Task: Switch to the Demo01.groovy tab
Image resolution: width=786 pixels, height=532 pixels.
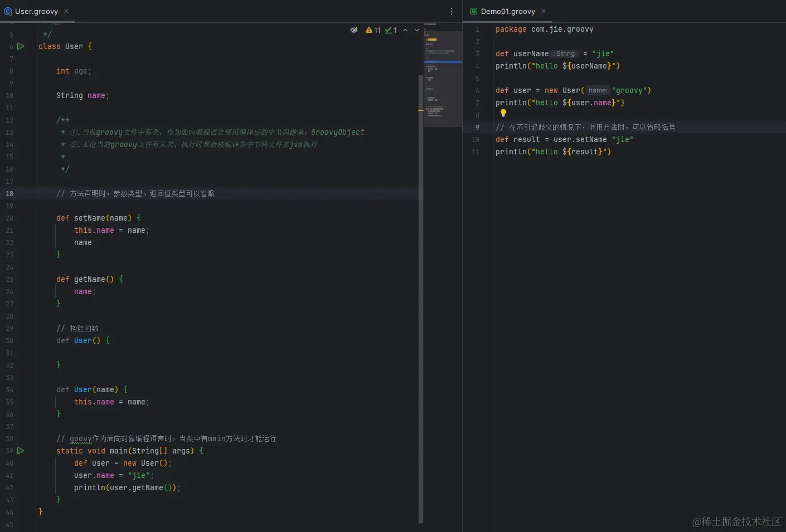Action: tap(508, 11)
